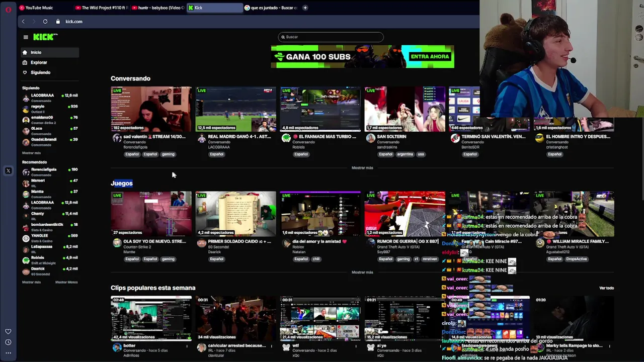Viewport: 644px width, 362px height.
Task: Go to Inicio in Kick sidebar
Action: [50, 52]
